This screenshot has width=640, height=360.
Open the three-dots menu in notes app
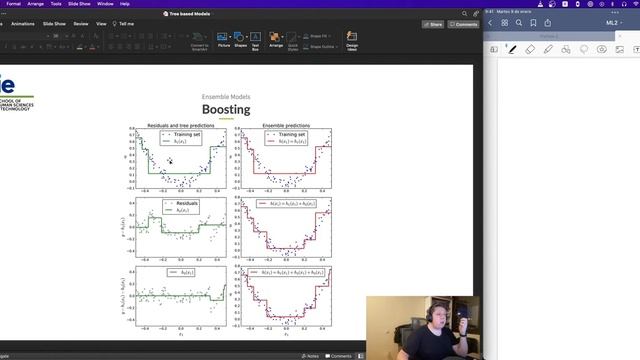615,13
